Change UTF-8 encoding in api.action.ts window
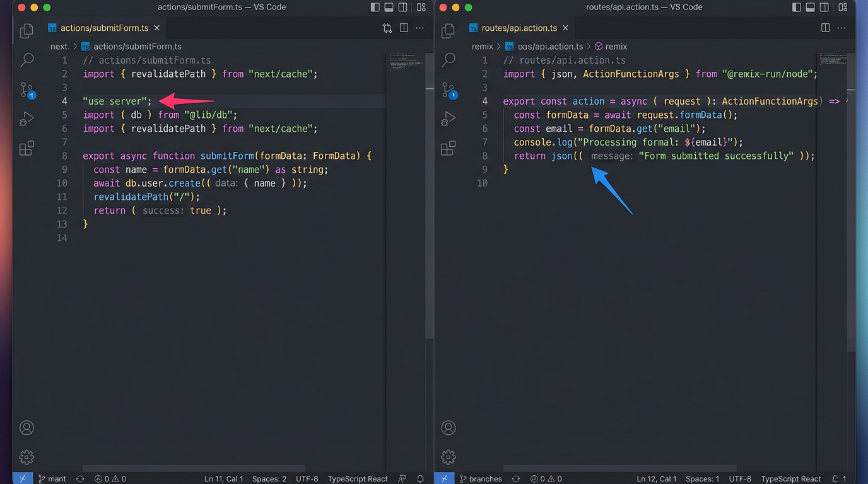The height and width of the screenshot is (484, 868). 741,479
